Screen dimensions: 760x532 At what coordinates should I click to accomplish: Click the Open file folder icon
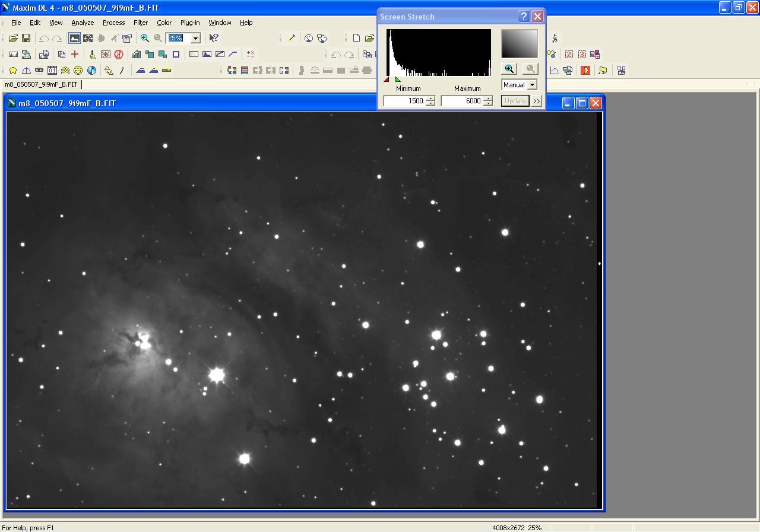13,38
